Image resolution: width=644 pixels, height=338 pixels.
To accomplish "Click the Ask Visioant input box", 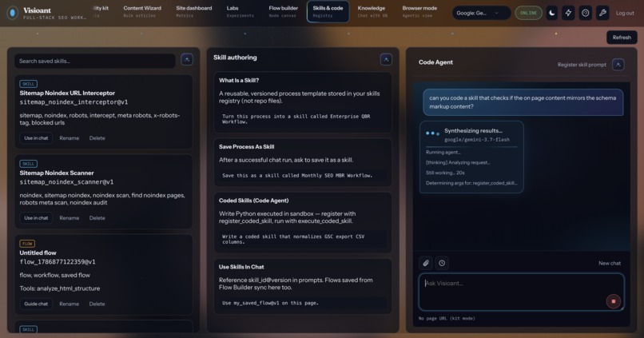I will (x=521, y=292).
